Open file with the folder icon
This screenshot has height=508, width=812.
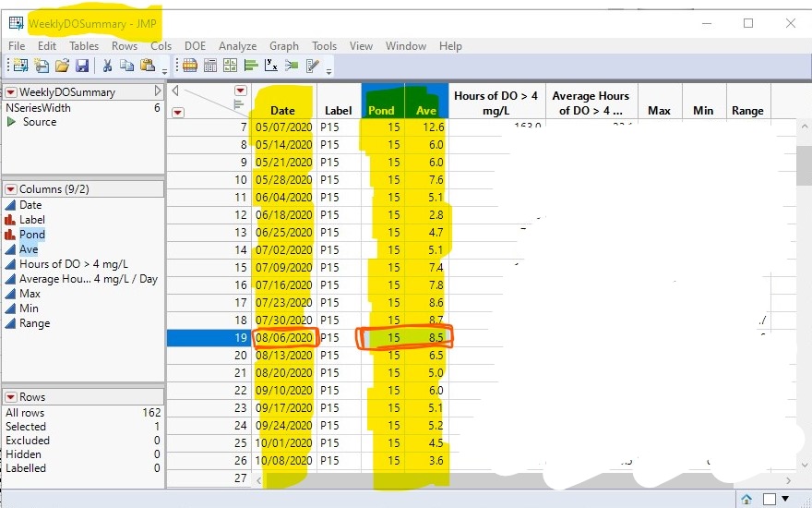tap(62, 66)
